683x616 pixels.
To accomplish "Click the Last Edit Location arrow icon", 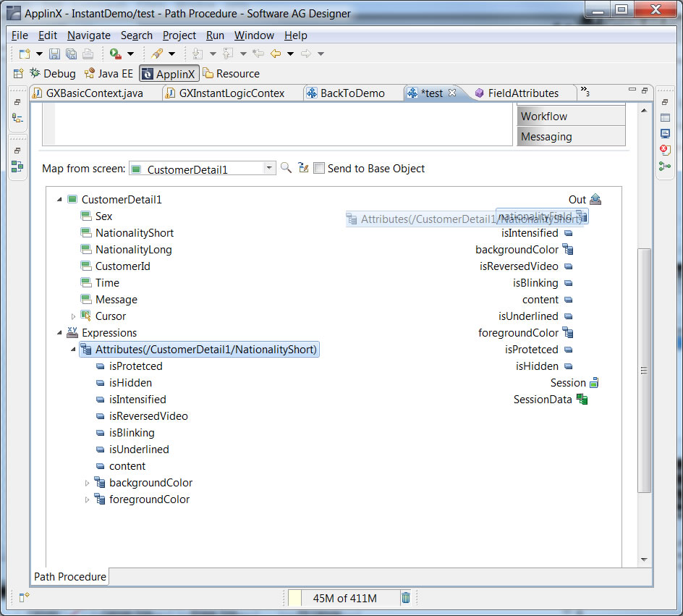I will 258,54.
